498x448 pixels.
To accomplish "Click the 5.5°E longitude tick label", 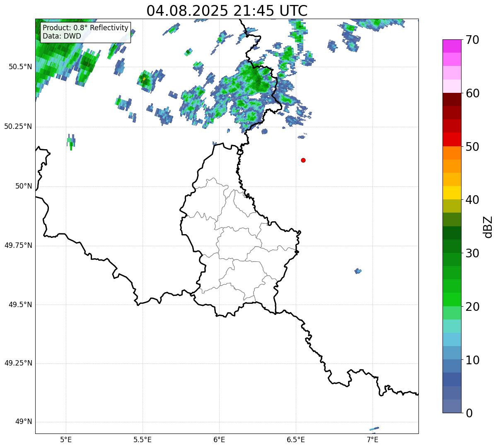I will 143,440.
